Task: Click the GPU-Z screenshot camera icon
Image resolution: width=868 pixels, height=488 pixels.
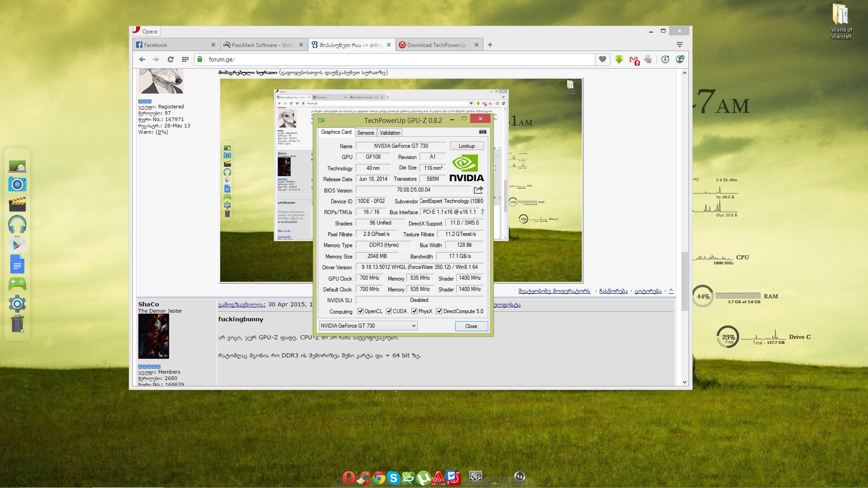Action: tap(482, 132)
